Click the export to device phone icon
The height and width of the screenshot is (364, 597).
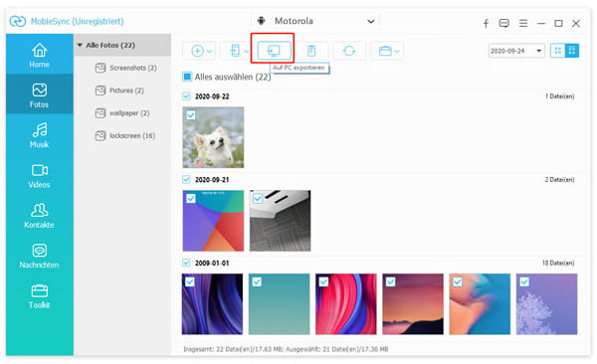pyautogui.click(x=235, y=51)
